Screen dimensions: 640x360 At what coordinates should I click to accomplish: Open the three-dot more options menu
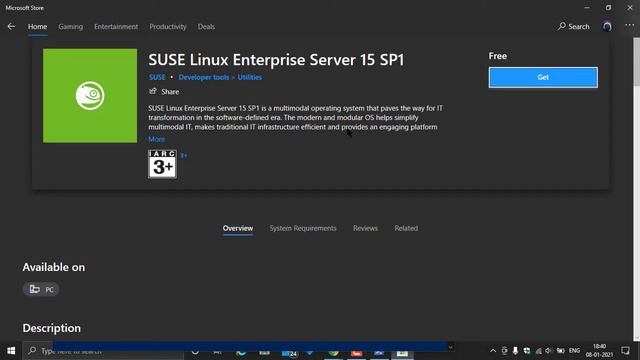click(x=629, y=26)
